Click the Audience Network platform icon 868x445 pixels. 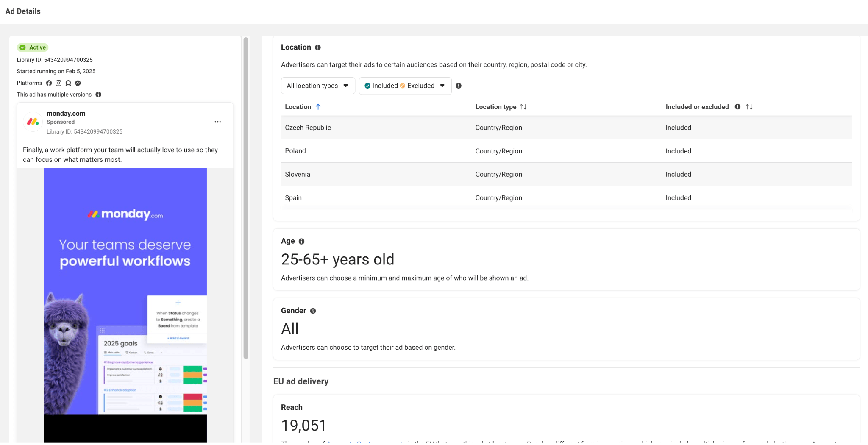68,83
